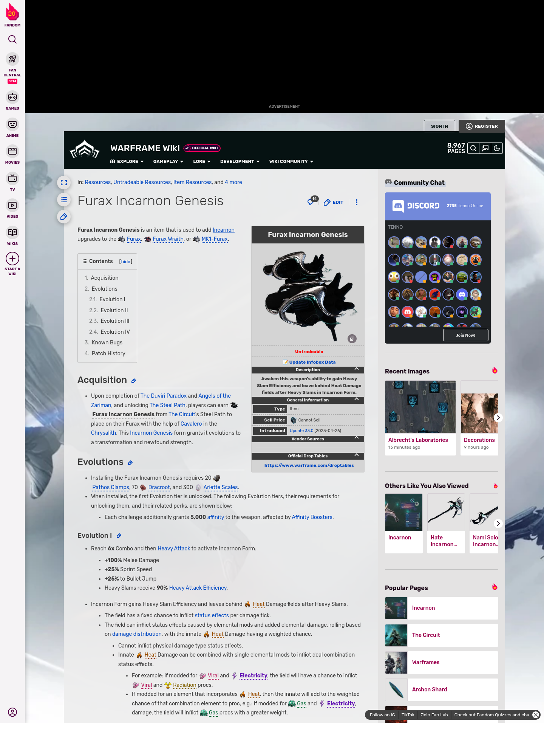Open floating table of contents icon
The image size is (544, 756).
(64, 200)
